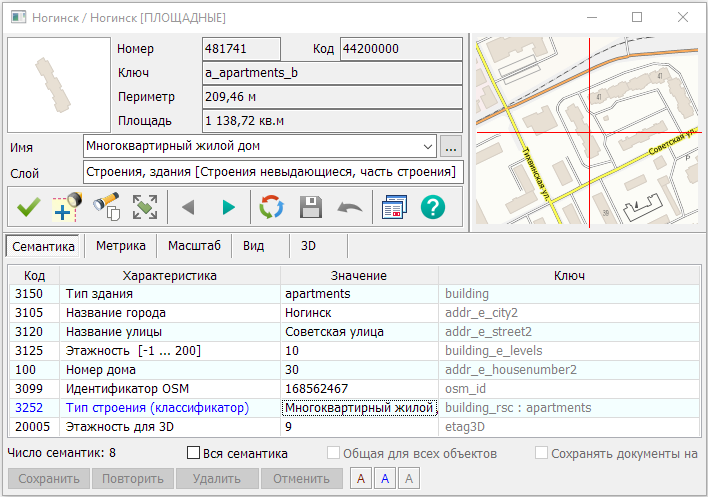Open the browse '...' button next to name

450,147
